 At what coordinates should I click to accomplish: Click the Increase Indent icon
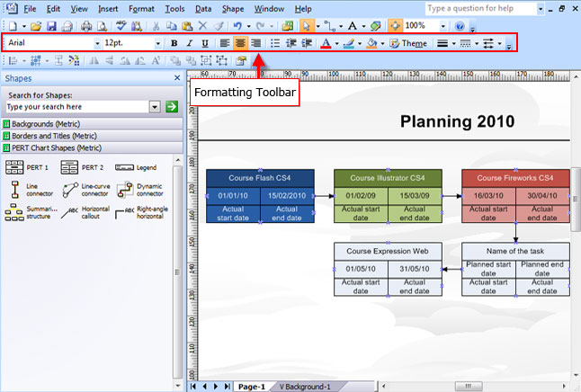[x=307, y=43]
